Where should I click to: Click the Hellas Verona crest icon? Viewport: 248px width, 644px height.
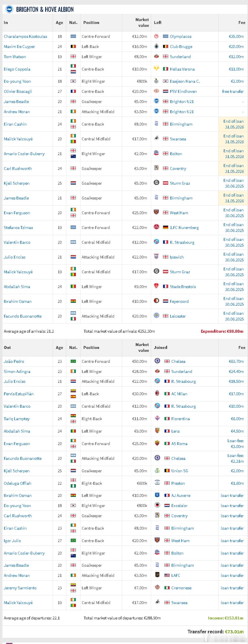pyautogui.click(x=156, y=69)
